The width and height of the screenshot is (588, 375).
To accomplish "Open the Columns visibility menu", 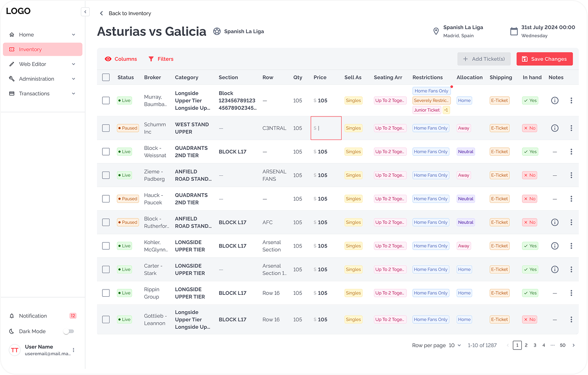I will (121, 59).
